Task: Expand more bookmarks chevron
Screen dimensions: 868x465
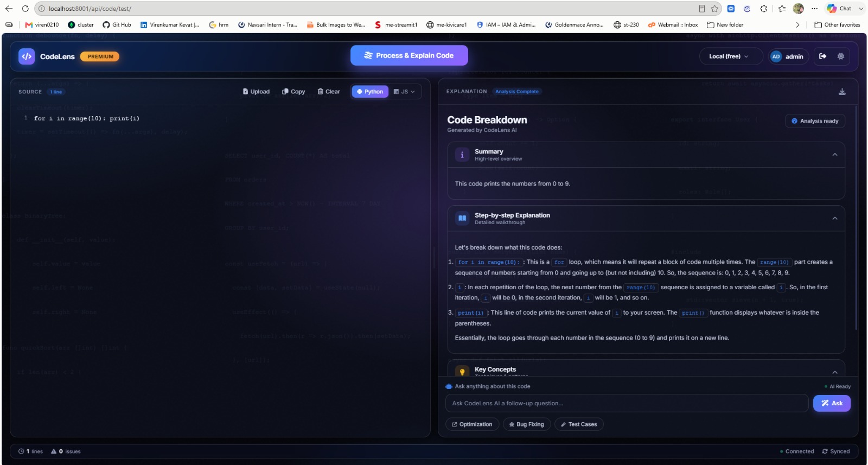Action: (797, 25)
